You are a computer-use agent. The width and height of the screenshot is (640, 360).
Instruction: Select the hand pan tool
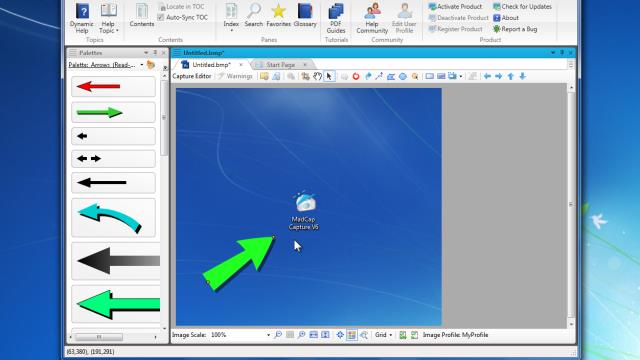click(318, 76)
